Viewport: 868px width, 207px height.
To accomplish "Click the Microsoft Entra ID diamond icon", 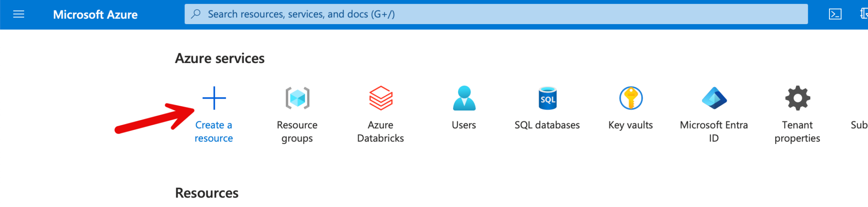I will click(x=714, y=98).
